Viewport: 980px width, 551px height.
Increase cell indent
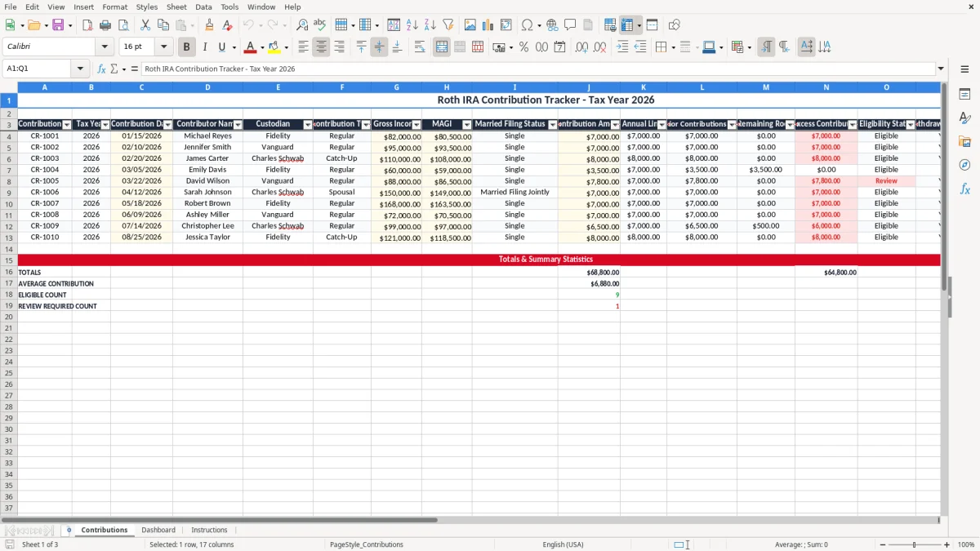click(x=622, y=47)
